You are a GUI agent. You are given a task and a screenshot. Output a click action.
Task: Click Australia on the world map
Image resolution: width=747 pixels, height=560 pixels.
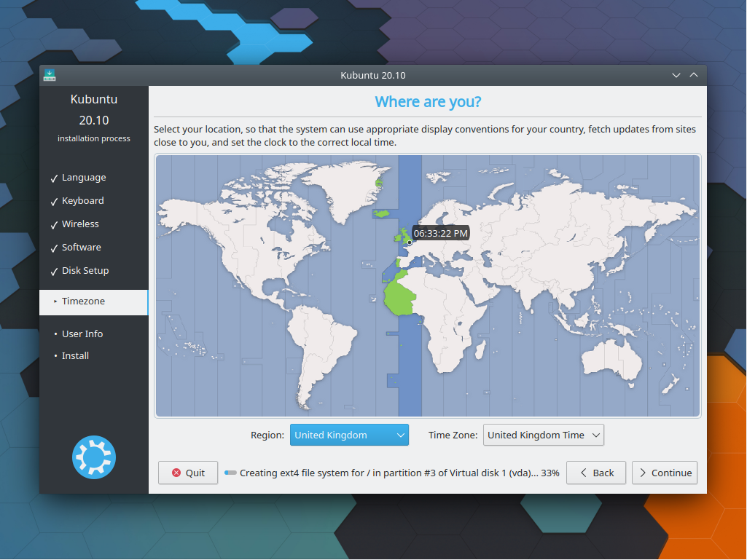pos(611,358)
